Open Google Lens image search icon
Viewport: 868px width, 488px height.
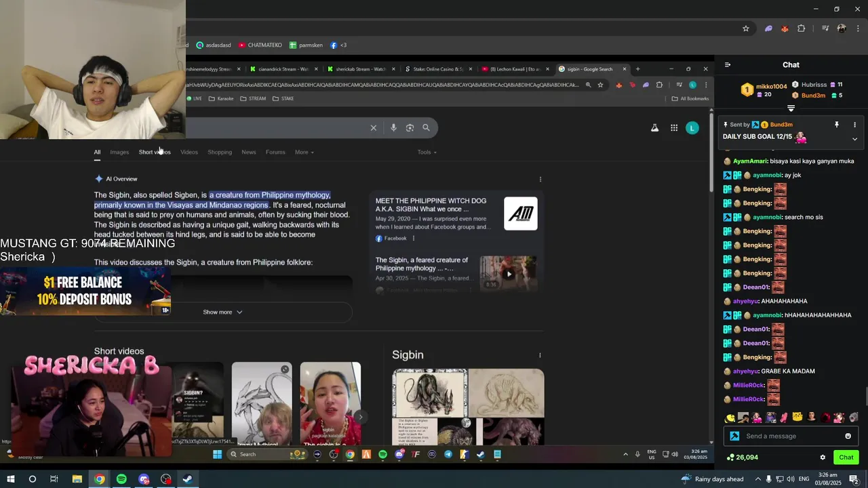click(410, 127)
